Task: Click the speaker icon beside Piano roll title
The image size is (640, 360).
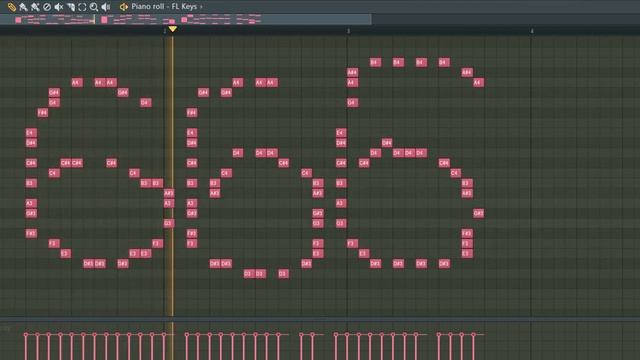Action: (124, 7)
